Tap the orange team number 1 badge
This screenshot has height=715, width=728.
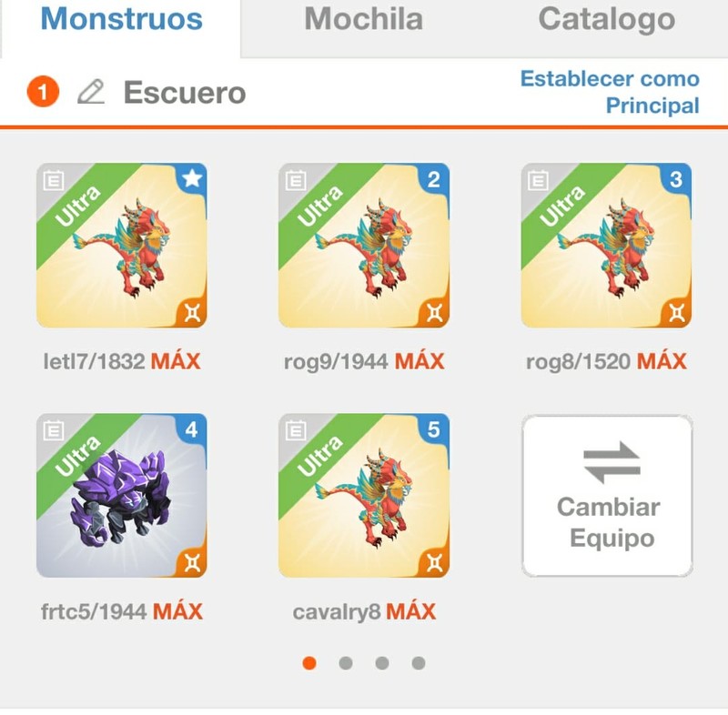(x=43, y=91)
